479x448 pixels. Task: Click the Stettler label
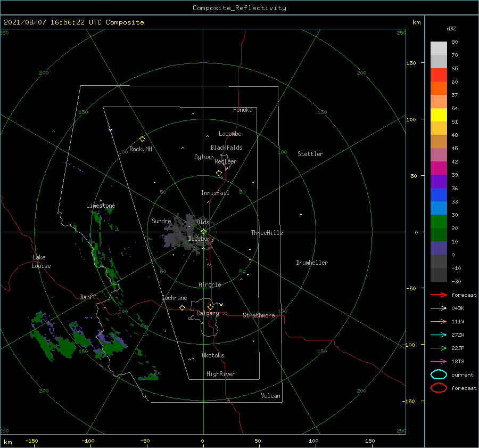tap(310, 154)
